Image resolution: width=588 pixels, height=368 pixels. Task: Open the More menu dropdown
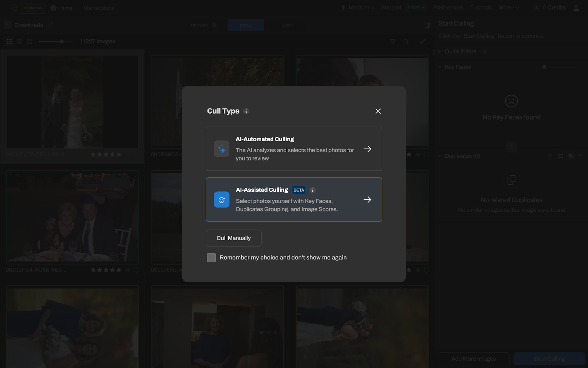pos(508,8)
